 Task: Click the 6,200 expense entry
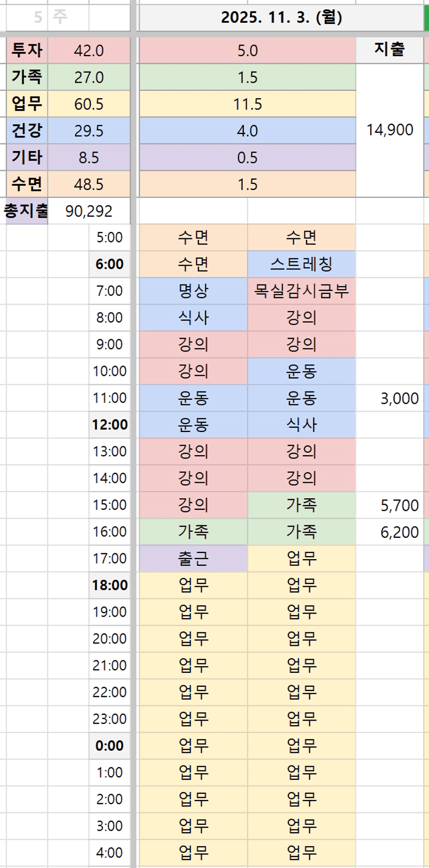pyautogui.click(x=399, y=532)
